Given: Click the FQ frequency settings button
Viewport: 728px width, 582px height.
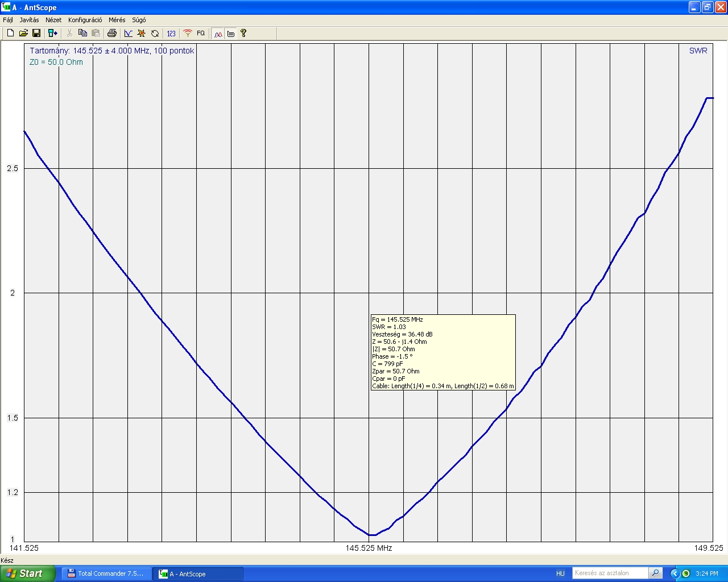Looking at the screenshot, I should [x=201, y=34].
